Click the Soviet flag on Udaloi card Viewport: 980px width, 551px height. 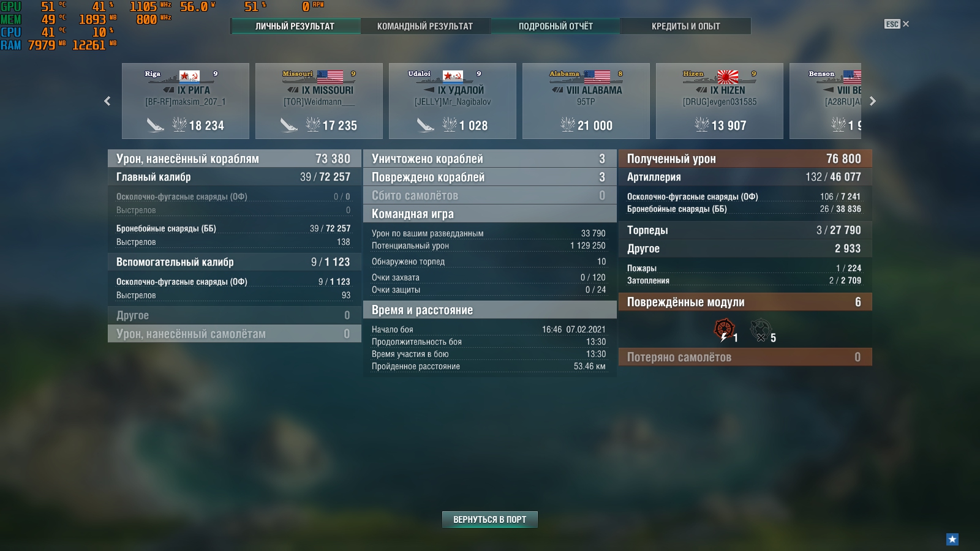[x=453, y=77]
